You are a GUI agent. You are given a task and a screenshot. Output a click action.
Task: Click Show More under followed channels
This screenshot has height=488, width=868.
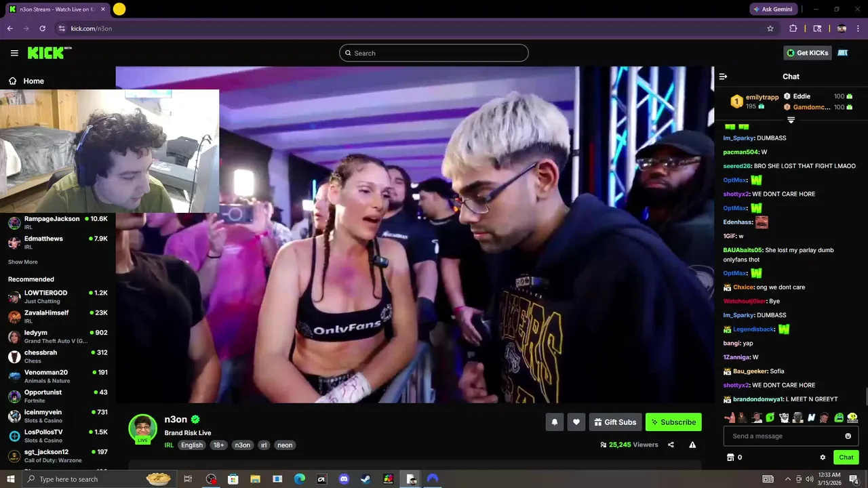pyautogui.click(x=23, y=262)
